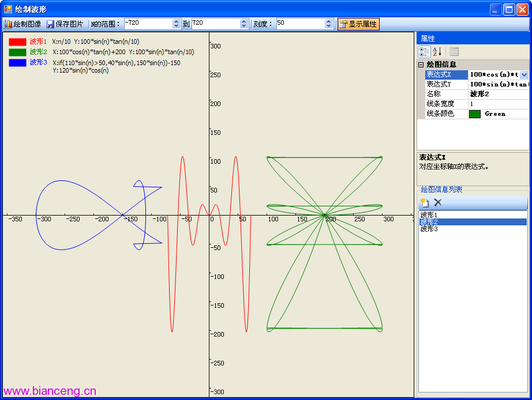Collapse the 绘图信息 category
This screenshot has width=532, height=400.
[421, 65]
